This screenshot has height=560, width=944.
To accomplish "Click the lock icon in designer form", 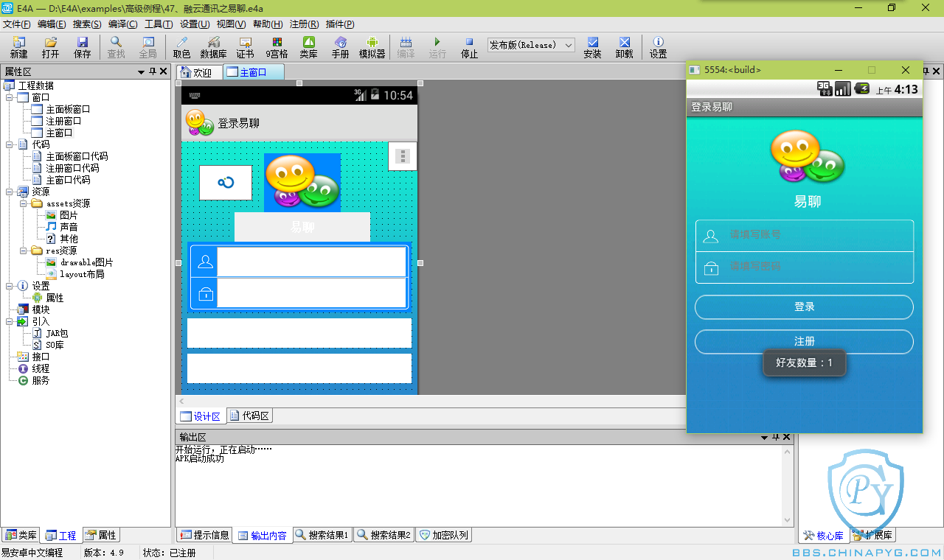I will (206, 294).
